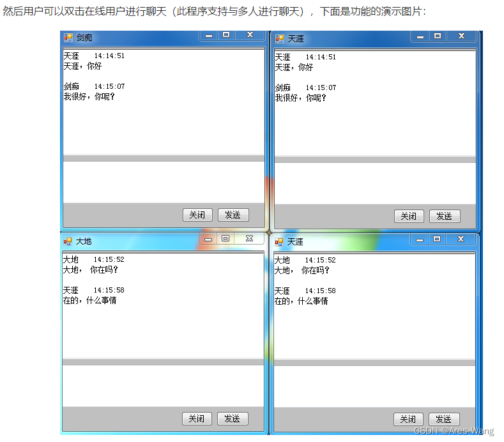Screen dimensions: 504x442
Task: Click '天涯,你好' message in 天涯 window
Action: [294, 68]
